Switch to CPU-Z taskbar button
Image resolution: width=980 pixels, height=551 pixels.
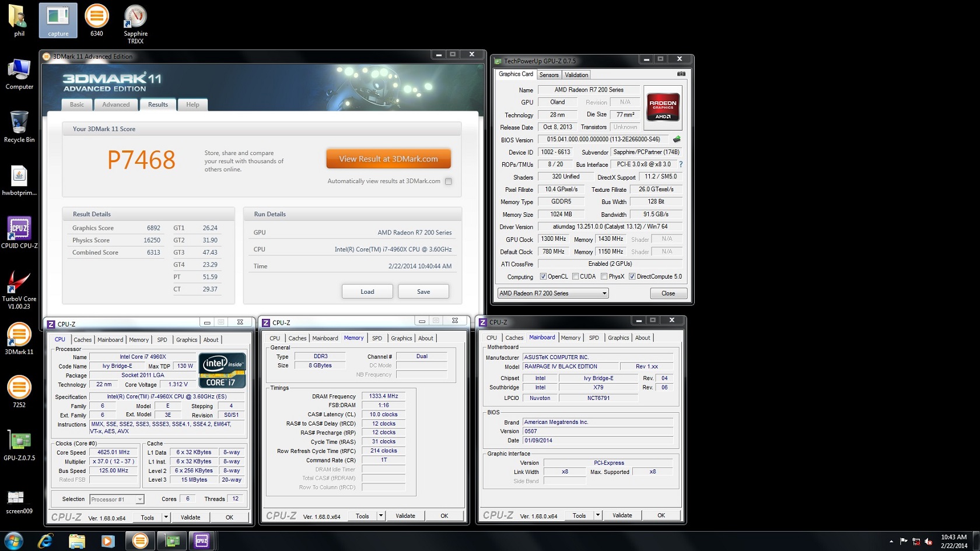tap(202, 541)
